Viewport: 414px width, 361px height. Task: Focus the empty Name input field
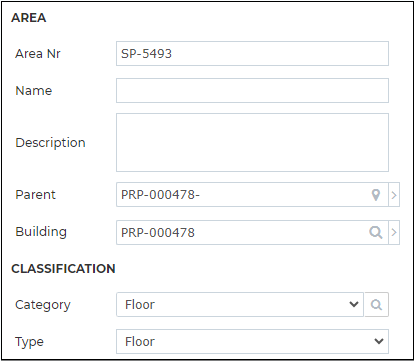coord(252,90)
